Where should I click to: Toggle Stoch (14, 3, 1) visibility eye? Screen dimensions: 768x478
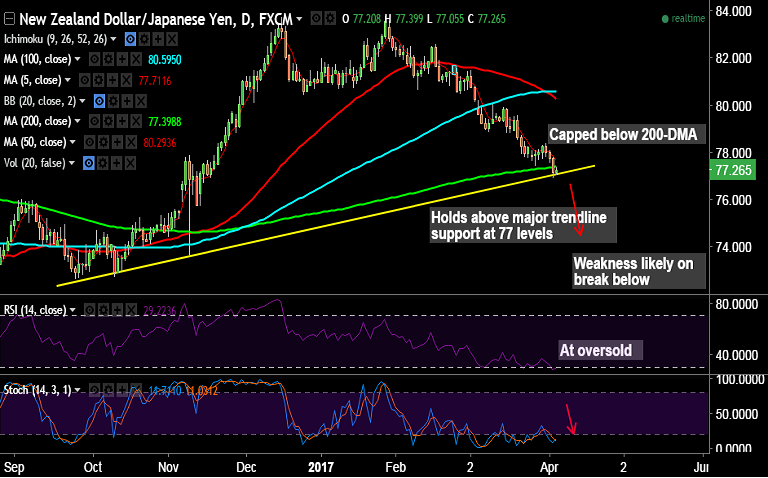tap(95, 390)
